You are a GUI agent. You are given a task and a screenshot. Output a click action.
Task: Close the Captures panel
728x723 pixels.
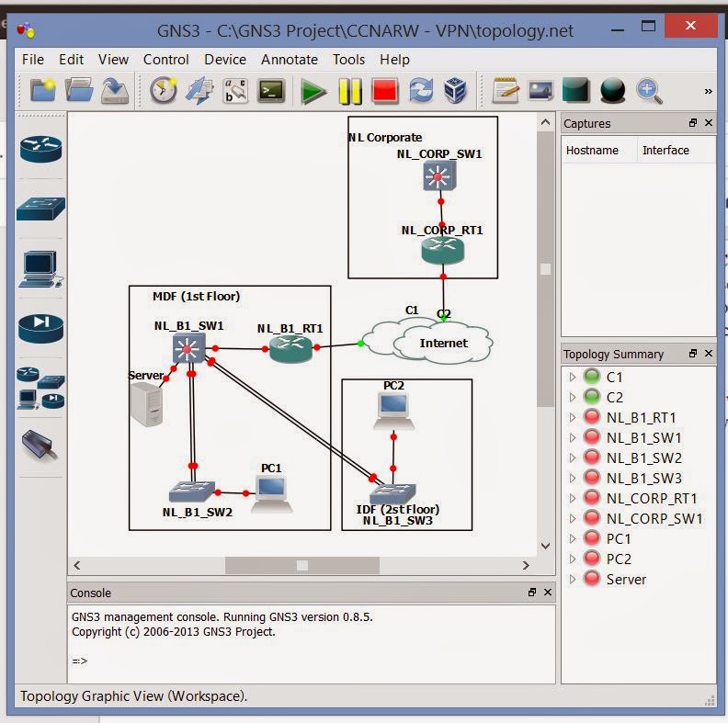tap(709, 123)
